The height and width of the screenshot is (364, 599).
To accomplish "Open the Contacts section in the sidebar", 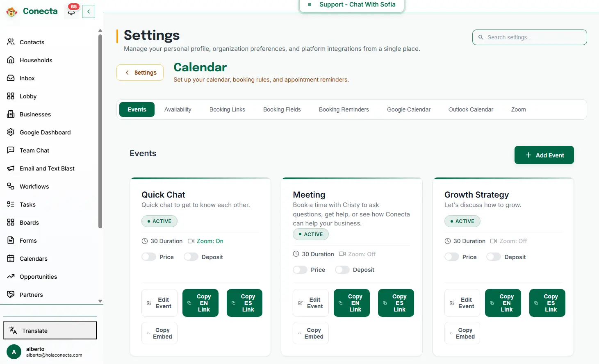I will coord(32,42).
